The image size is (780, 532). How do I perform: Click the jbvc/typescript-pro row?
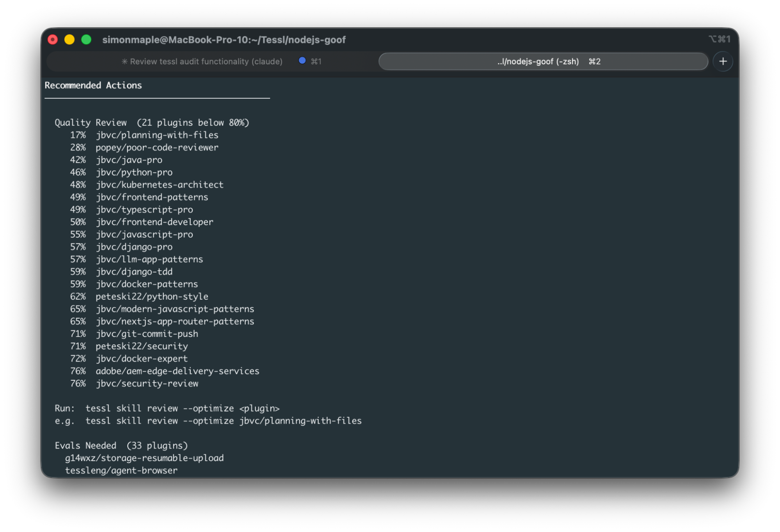[x=131, y=209]
